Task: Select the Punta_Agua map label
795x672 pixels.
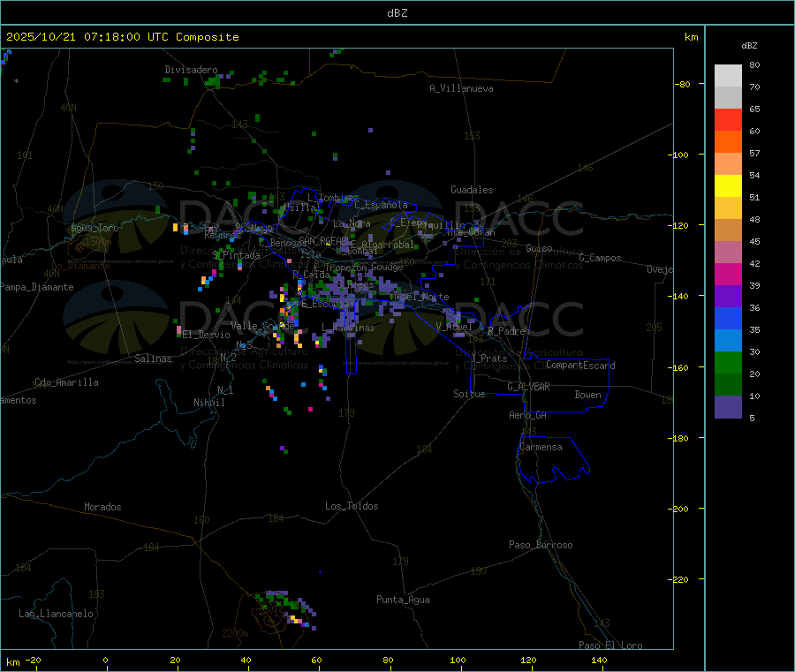Action: point(403,600)
